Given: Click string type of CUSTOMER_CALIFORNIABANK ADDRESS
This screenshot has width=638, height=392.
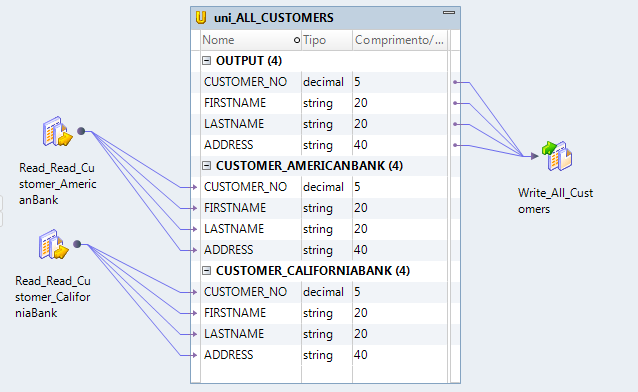Looking at the screenshot, I should click(318, 355).
